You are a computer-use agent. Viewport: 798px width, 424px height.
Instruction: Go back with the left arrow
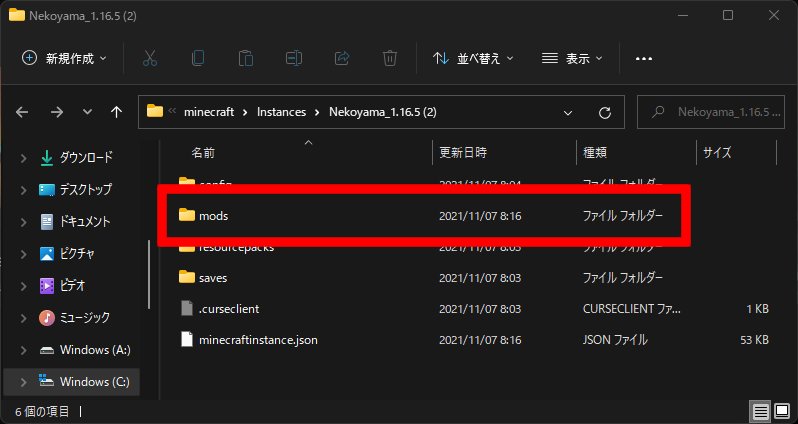[22, 112]
